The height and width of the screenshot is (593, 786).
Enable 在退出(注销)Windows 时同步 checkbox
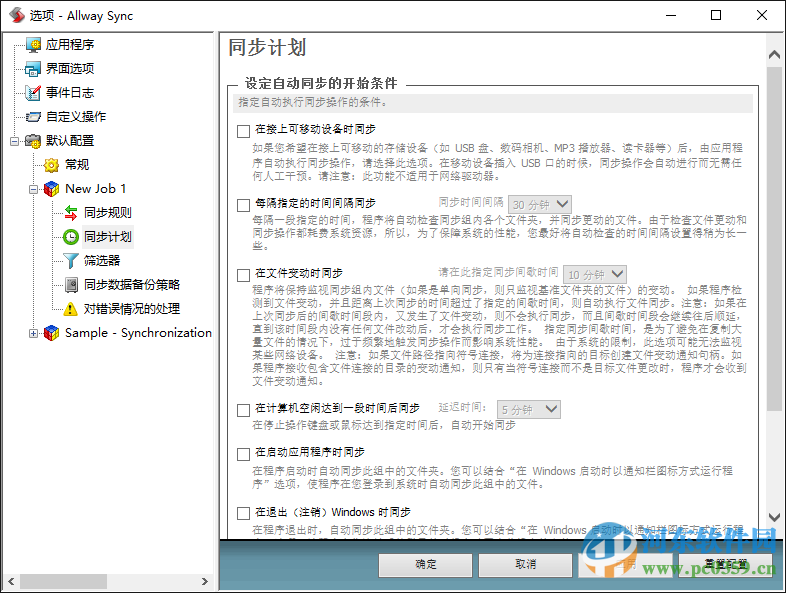click(244, 513)
